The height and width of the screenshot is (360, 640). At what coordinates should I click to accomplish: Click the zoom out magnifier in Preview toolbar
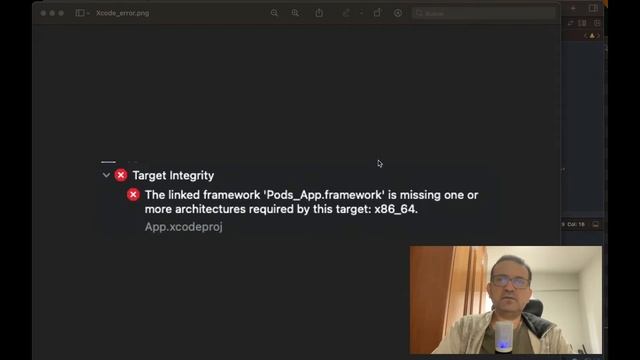274,13
